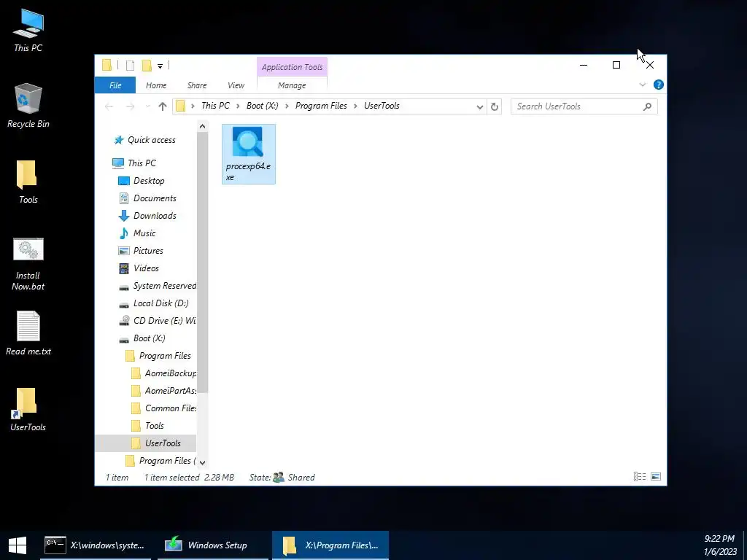Click Properties icon in quick access toolbar
The width and height of the screenshot is (747, 560).
click(x=130, y=66)
